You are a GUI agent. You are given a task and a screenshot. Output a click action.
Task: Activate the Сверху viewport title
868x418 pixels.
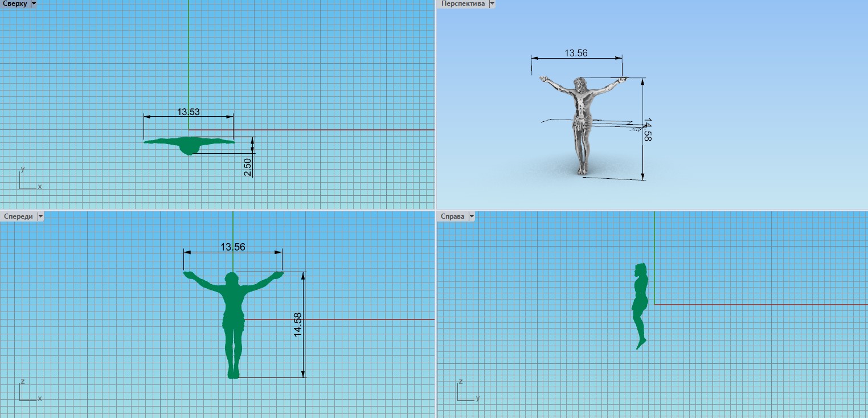click(14, 3)
